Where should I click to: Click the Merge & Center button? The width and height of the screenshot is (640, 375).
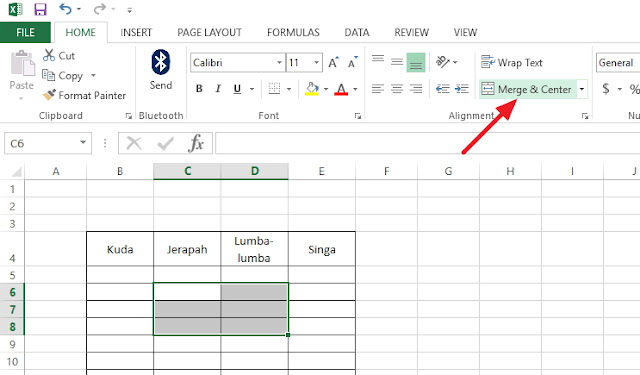(x=527, y=89)
